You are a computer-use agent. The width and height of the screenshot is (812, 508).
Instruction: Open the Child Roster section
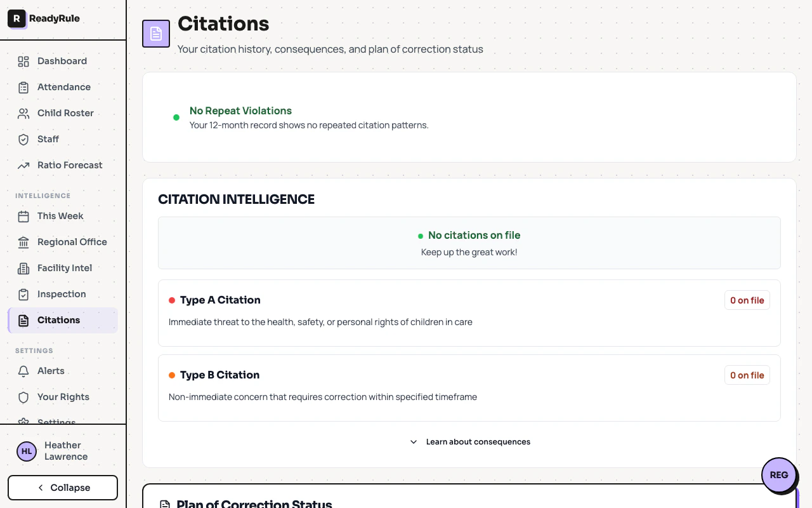point(65,113)
